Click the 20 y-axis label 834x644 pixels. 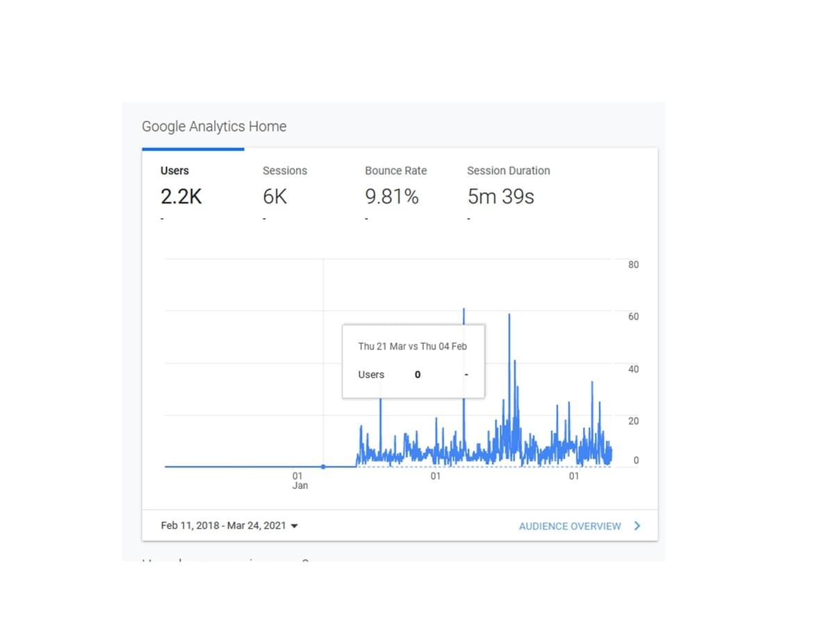(x=633, y=421)
